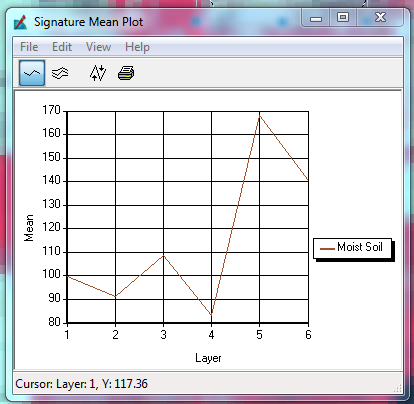Click layer number 5 on the axis
Image resolution: width=414 pixels, height=404 pixels.
click(x=259, y=334)
